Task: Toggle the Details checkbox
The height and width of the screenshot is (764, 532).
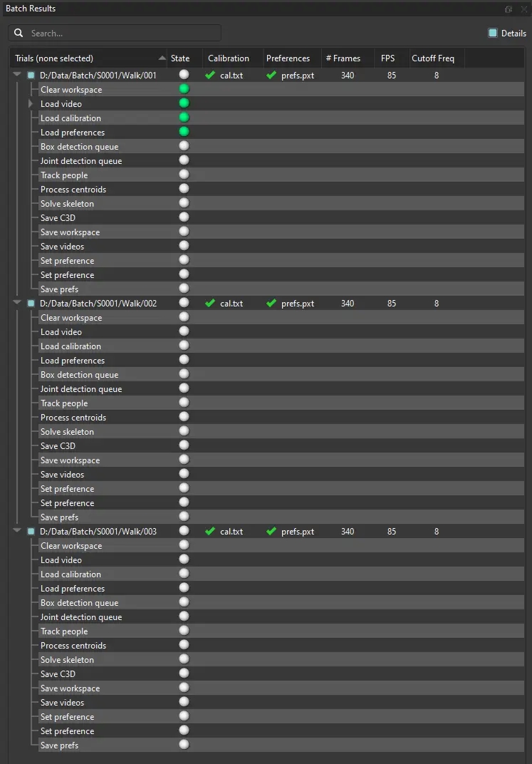Action: [x=493, y=33]
